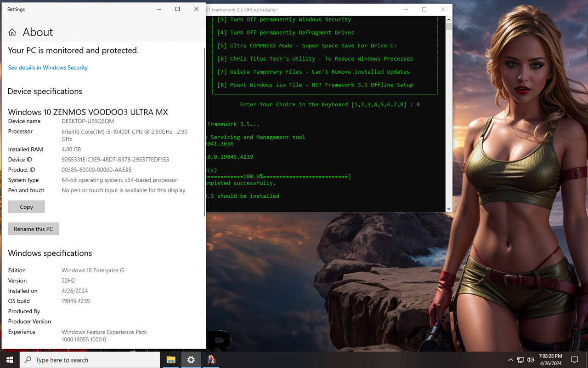Click Windows Feature Experience Pack text
The height and width of the screenshot is (368, 588).
(104, 332)
